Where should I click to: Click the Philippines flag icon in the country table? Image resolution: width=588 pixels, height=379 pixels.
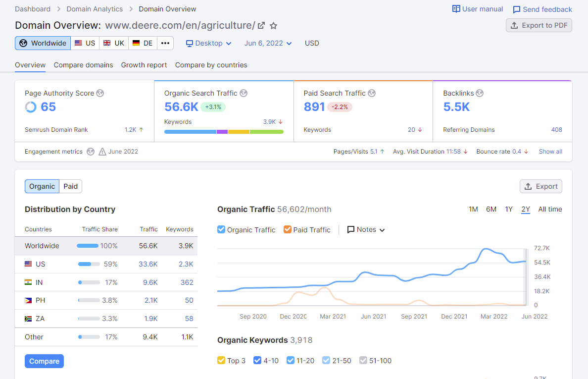[x=28, y=300]
